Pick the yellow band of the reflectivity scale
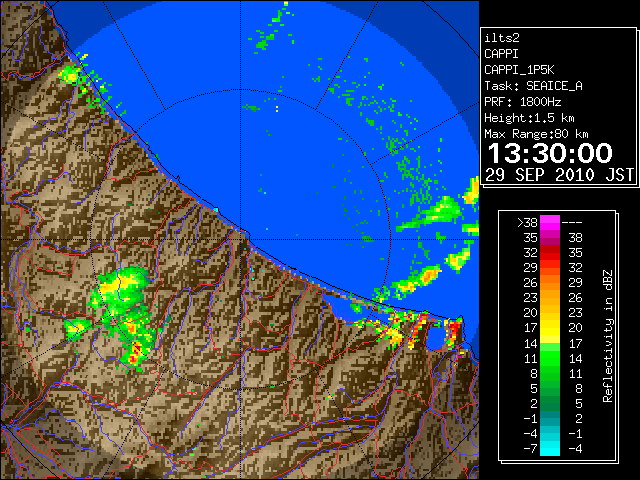This screenshot has height=480, width=640. click(550, 328)
